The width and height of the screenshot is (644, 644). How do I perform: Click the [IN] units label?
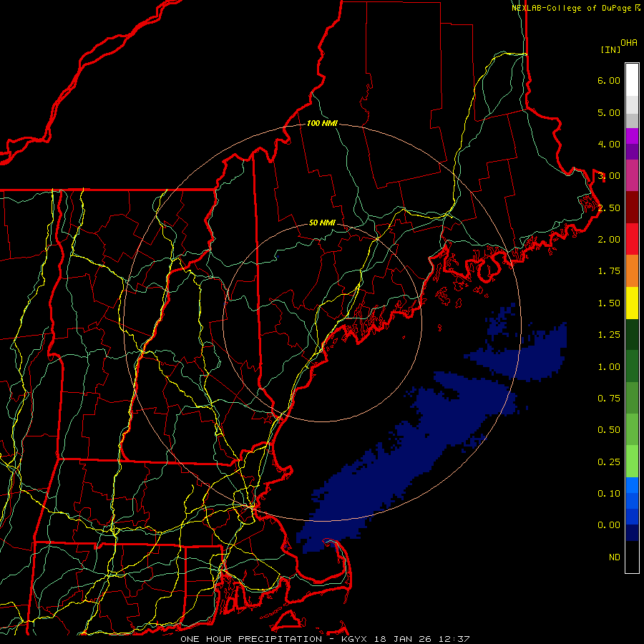click(610, 49)
